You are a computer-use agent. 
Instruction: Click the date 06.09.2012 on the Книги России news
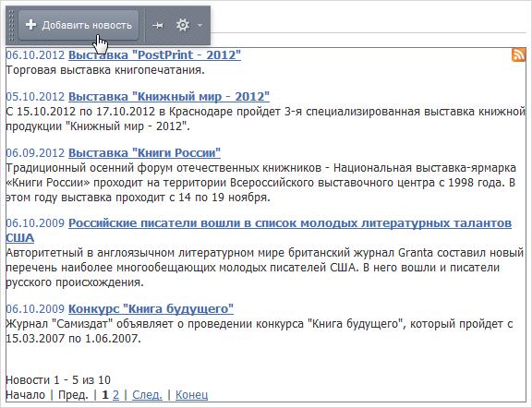click(35, 153)
